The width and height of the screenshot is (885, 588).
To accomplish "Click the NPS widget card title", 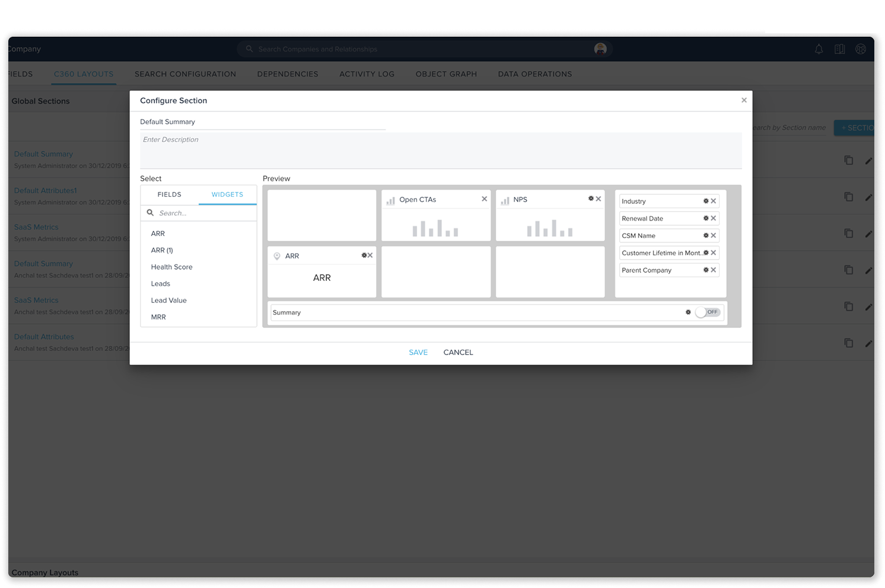I will 520,199.
